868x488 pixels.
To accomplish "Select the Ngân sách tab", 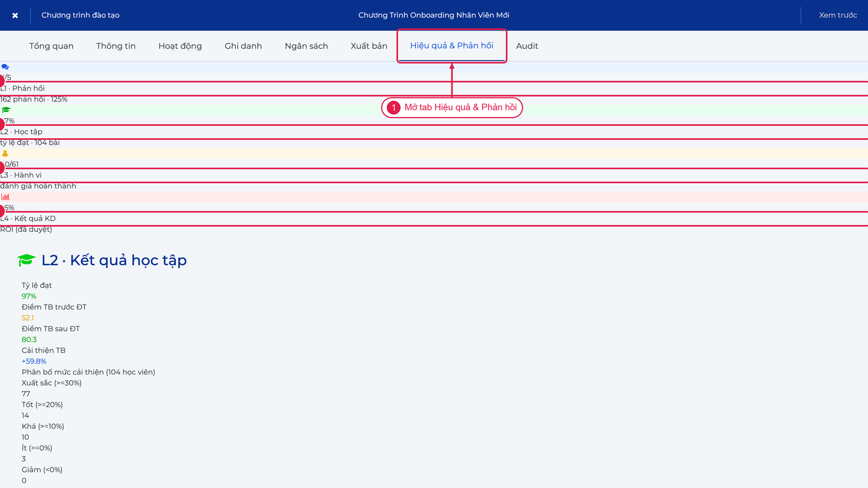I will coord(307,46).
